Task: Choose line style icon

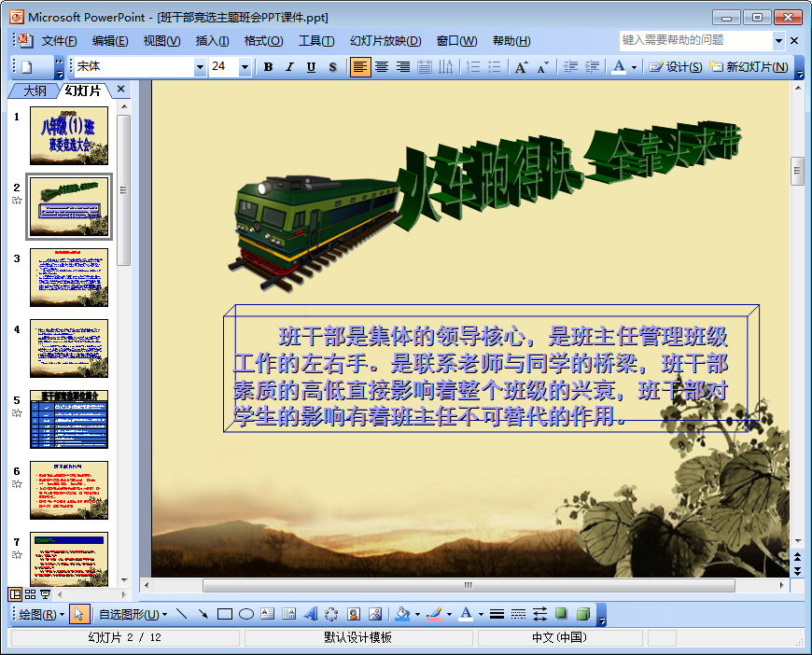Action: click(x=497, y=614)
